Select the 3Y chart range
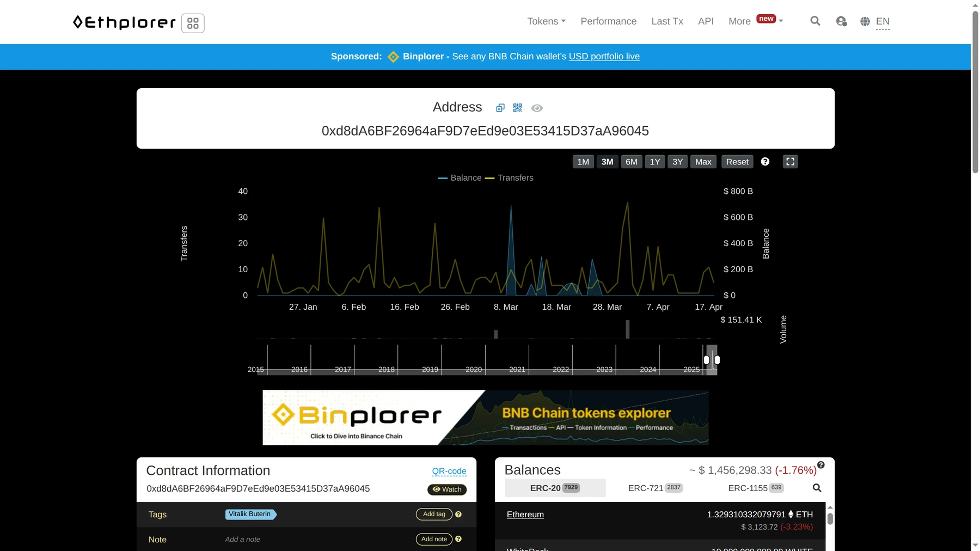Image resolution: width=980 pixels, height=551 pixels. [x=678, y=162]
